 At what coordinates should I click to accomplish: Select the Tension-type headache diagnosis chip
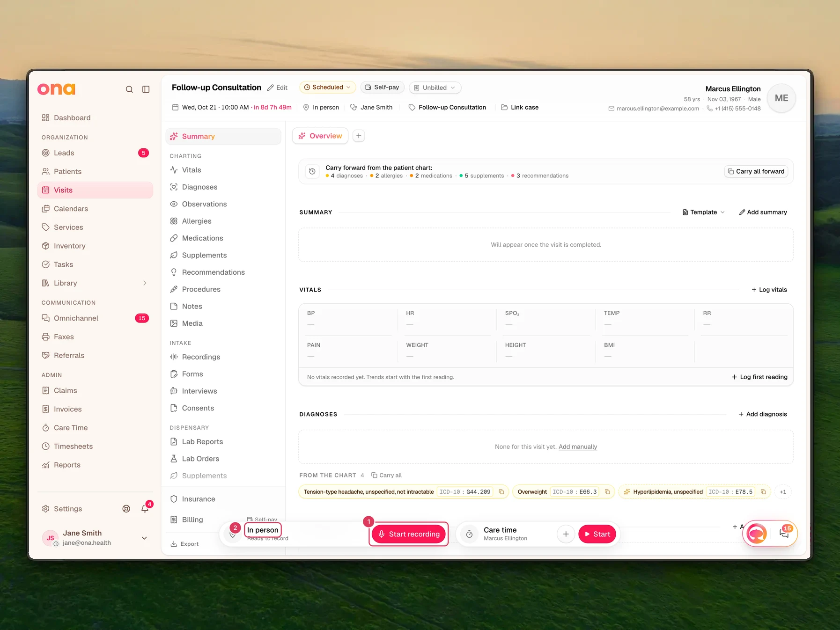click(x=404, y=492)
